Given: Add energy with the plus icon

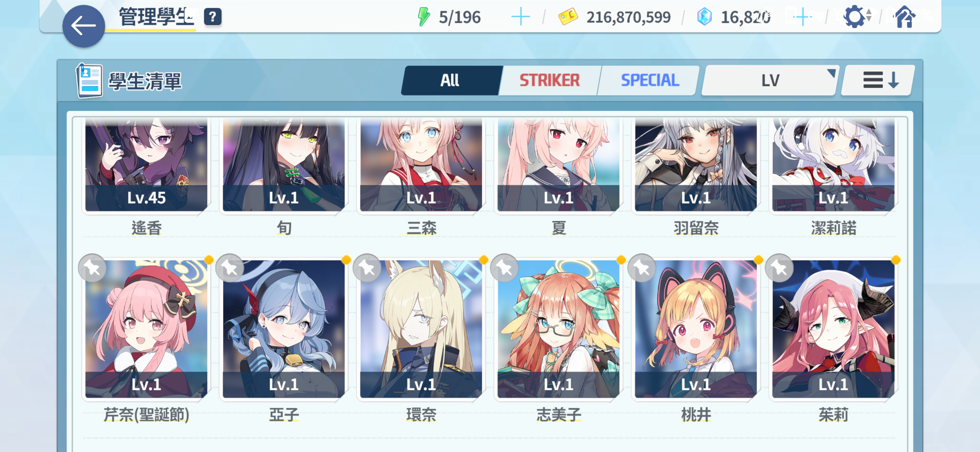Looking at the screenshot, I should pos(520,17).
